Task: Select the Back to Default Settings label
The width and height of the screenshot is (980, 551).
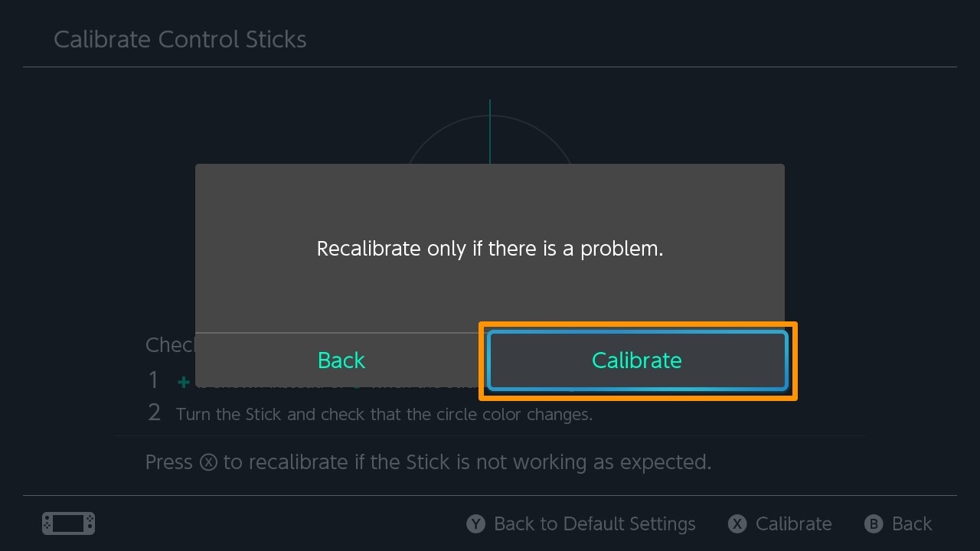Action: pyautogui.click(x=595, y=524)
